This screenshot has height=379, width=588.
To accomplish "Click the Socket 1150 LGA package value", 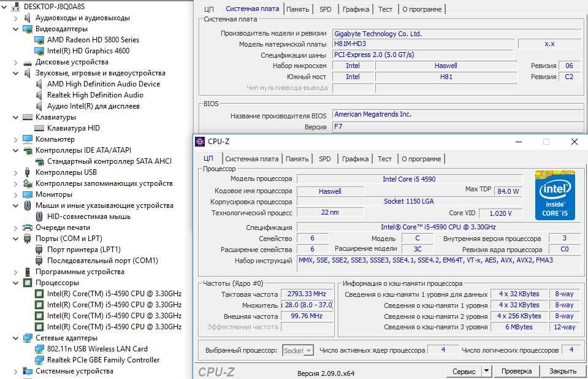I will (x=409, y=202).
